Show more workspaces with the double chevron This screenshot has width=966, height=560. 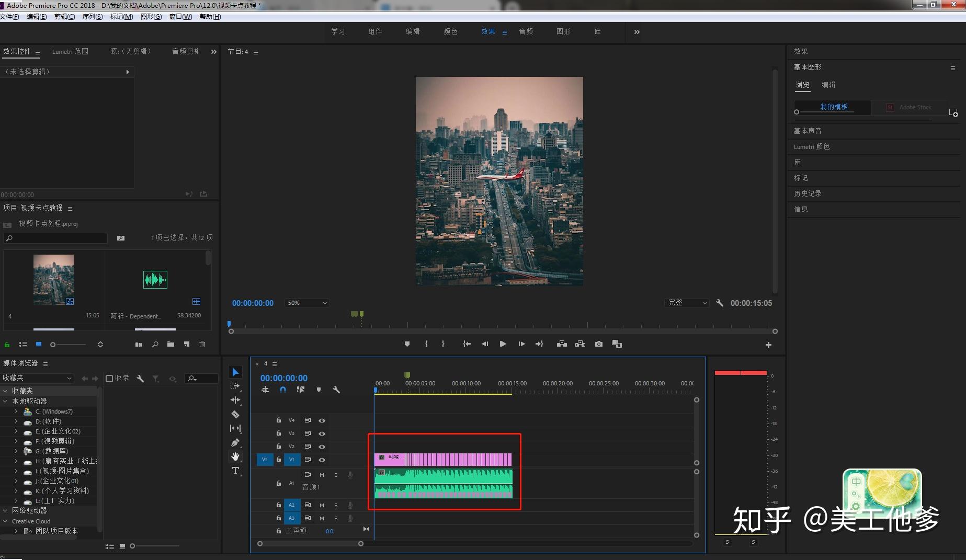coord(637,32)
